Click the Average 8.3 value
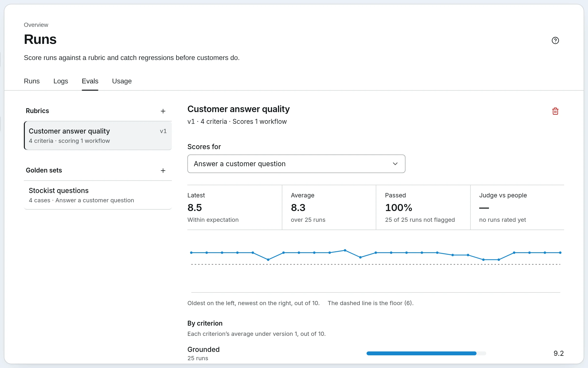 tap(298, 208)
